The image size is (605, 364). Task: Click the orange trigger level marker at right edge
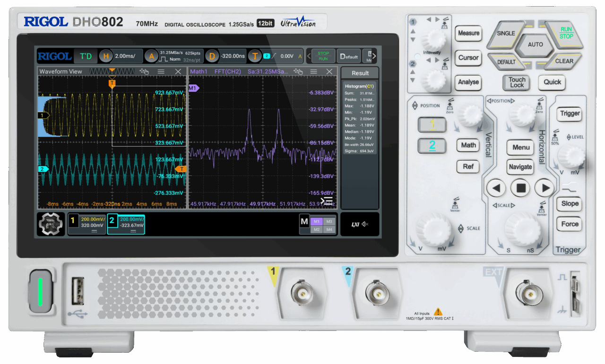tap(181, 169)
